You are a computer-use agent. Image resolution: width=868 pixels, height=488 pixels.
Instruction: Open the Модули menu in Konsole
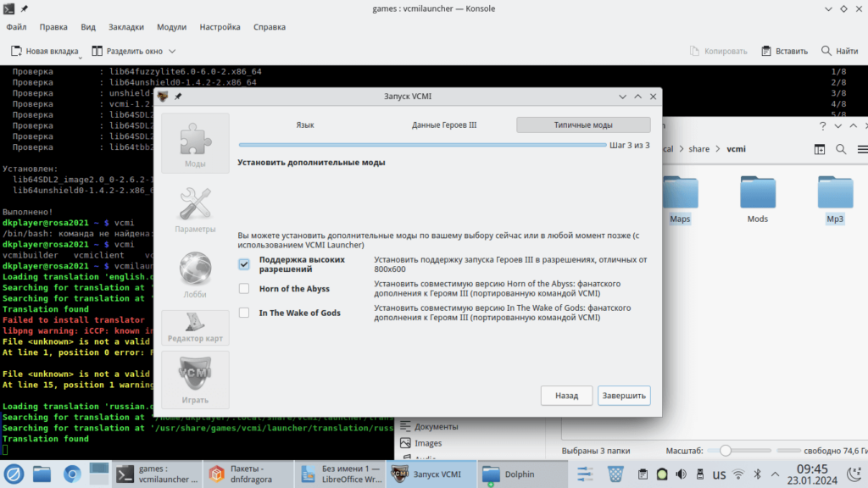pos(171,27)
